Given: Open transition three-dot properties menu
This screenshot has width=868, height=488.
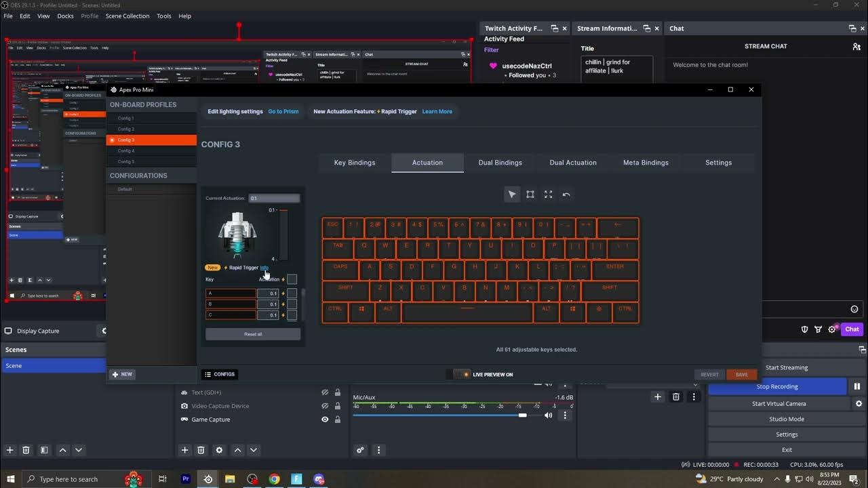Looking at the screenshot, I should click(x=693, y=397).
